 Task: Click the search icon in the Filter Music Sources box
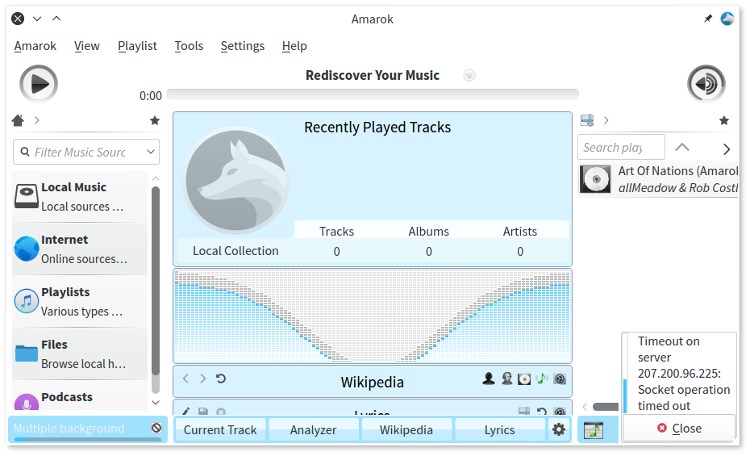tap(25, 152)
